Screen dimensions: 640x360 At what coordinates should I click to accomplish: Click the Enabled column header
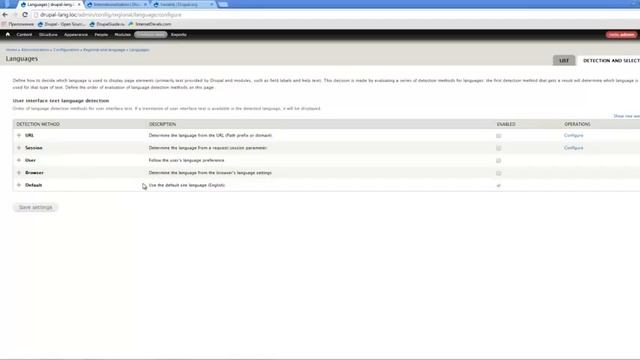pyautogui.click(x=506, y=124)
